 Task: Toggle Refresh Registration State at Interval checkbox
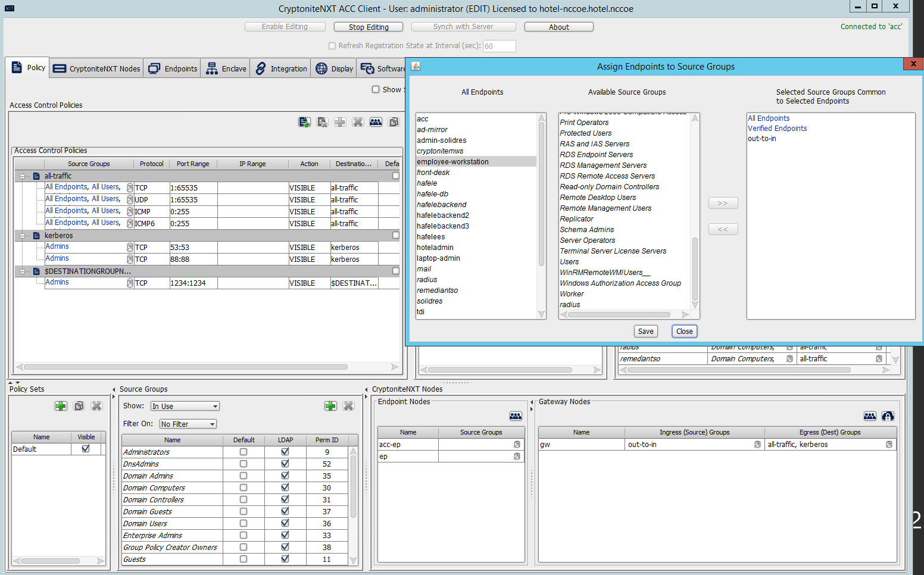tap(332, 46)
